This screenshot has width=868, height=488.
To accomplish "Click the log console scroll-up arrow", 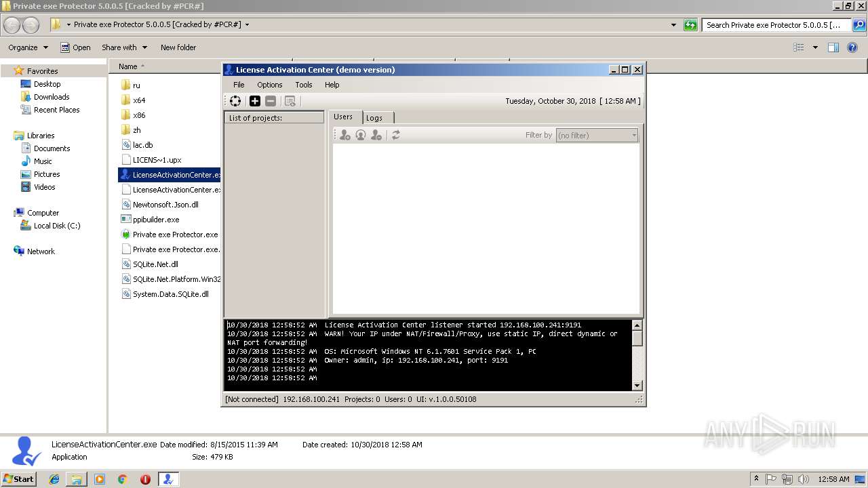I will pyautogui.click(x=637, y=325).
